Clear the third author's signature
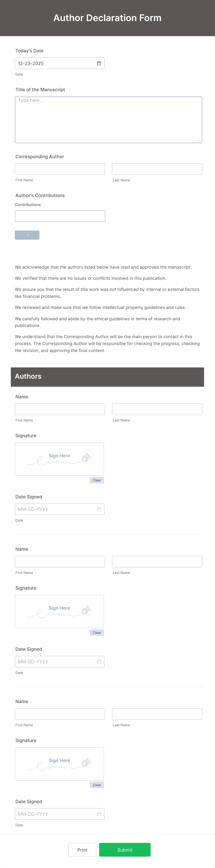This screenshot has height=868, width=215. pos(97,785)
